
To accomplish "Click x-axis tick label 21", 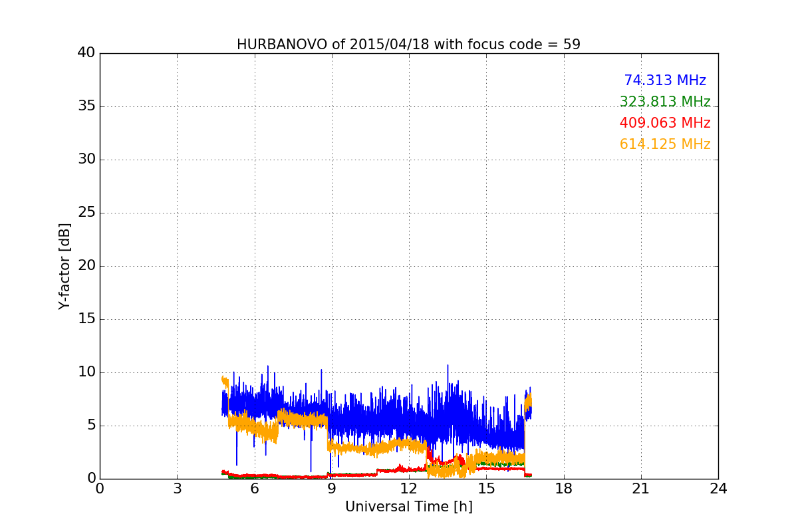I will (x=641, y=489).
